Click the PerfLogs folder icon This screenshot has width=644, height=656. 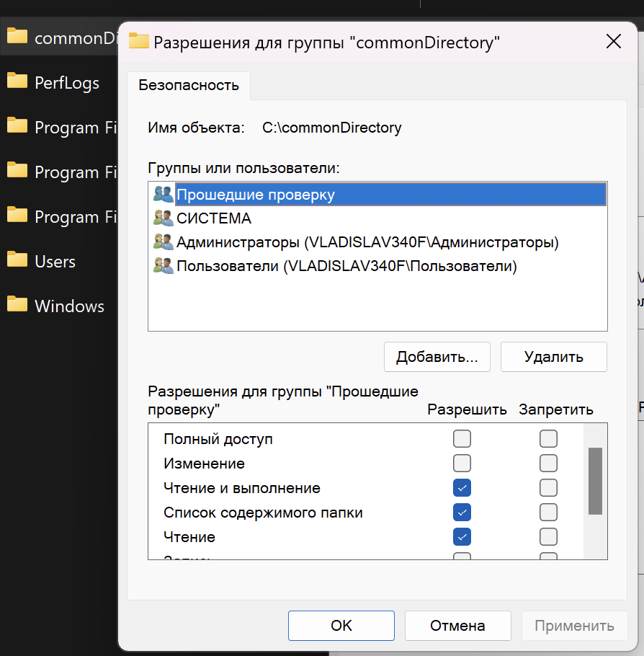point(17,81)
